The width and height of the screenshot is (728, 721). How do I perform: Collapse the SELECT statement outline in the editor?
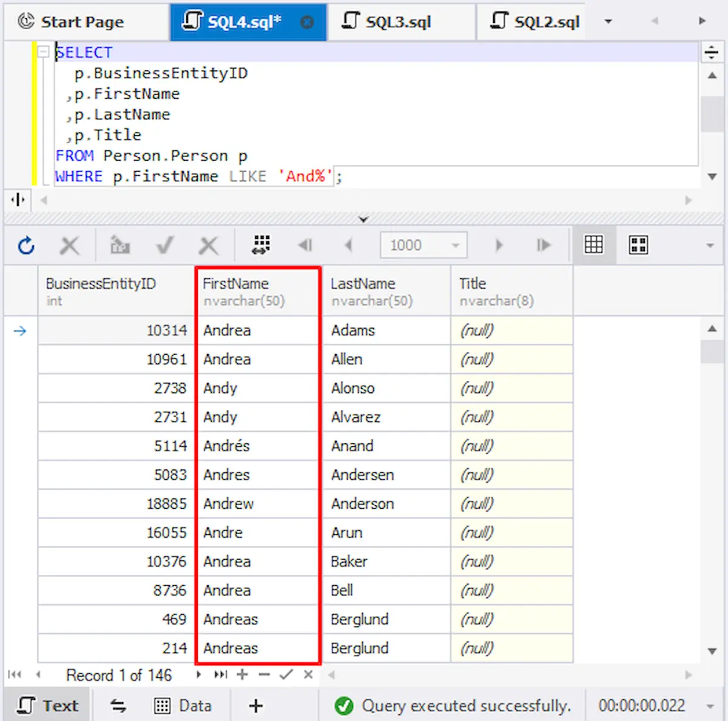pyautogui.click(x=42, y=52)
